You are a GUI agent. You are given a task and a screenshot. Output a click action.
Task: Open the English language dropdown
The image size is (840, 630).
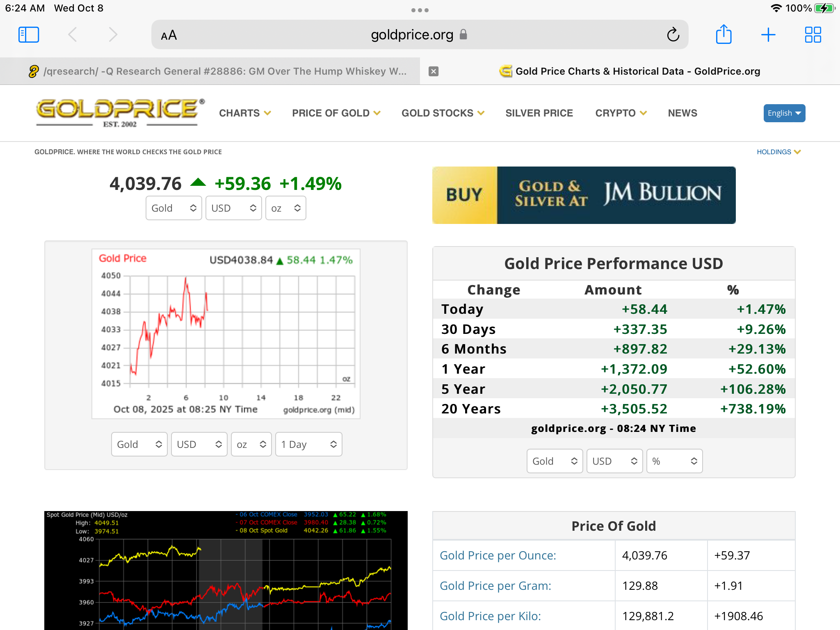(784, 113)
